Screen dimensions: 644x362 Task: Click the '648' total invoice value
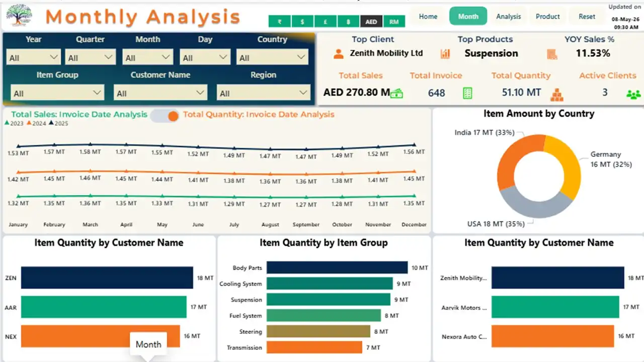pyautogui.click(x=437, y=93)
